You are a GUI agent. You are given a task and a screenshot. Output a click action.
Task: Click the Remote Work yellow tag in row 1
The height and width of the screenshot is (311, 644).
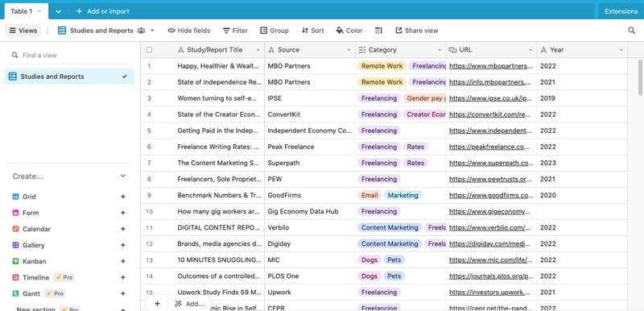pos(382,66)
